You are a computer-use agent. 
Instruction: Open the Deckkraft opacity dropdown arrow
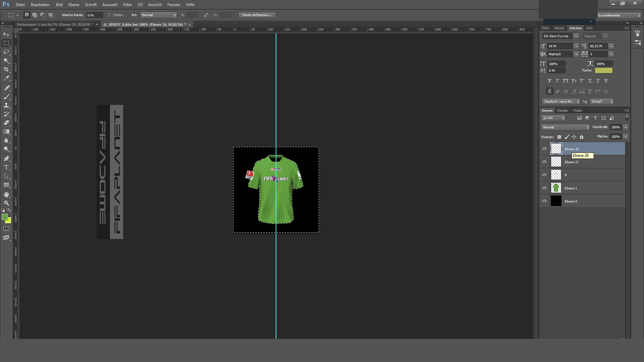(626, 127)
